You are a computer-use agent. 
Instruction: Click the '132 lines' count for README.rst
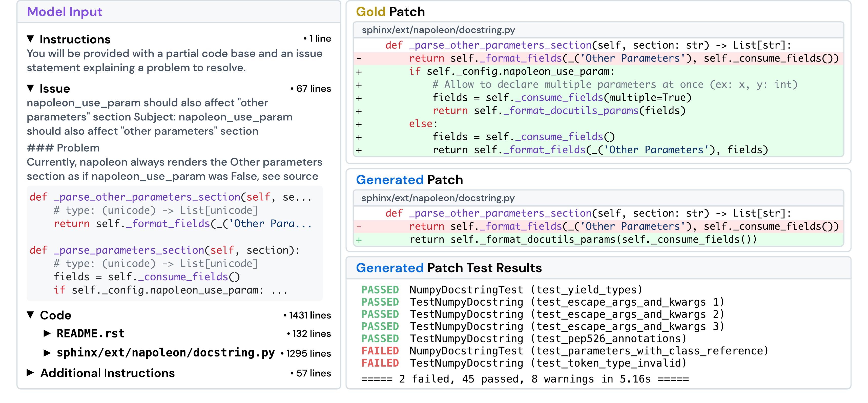[x=309, y=334]
